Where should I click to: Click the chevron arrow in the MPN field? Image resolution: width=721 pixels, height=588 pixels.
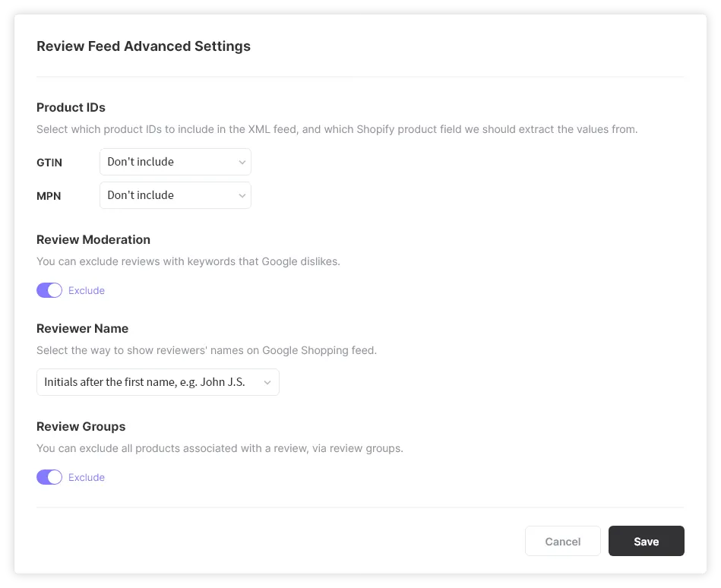[x=242, y=195]
